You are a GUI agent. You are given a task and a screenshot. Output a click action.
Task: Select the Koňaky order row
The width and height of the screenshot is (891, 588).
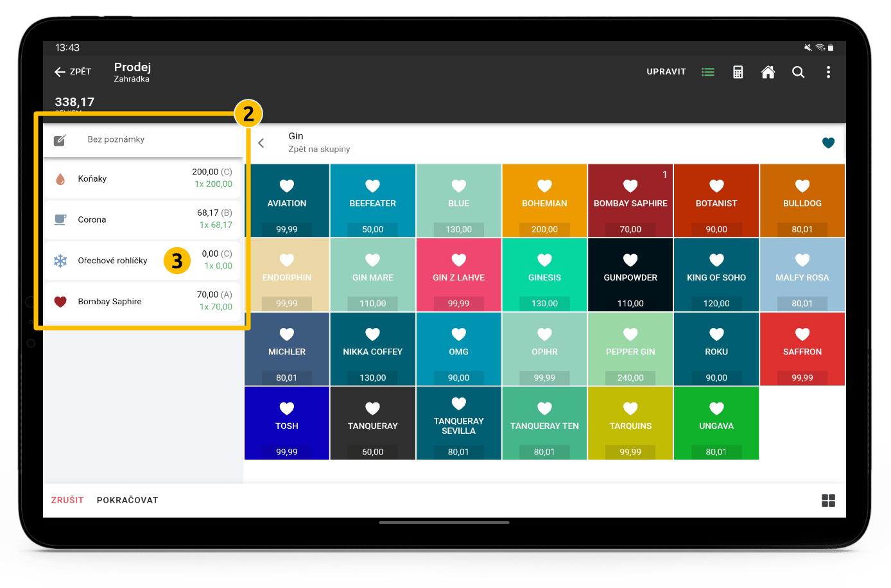coord(143,178)
